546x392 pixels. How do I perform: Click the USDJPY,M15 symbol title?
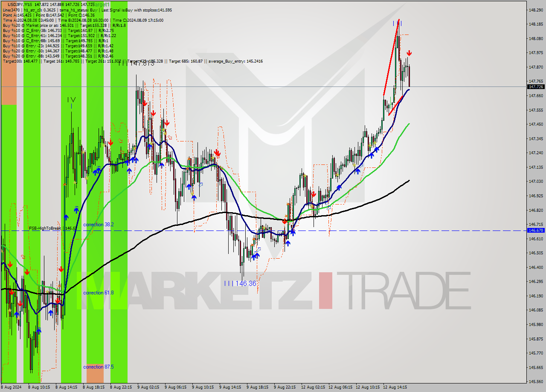point(20,4)
